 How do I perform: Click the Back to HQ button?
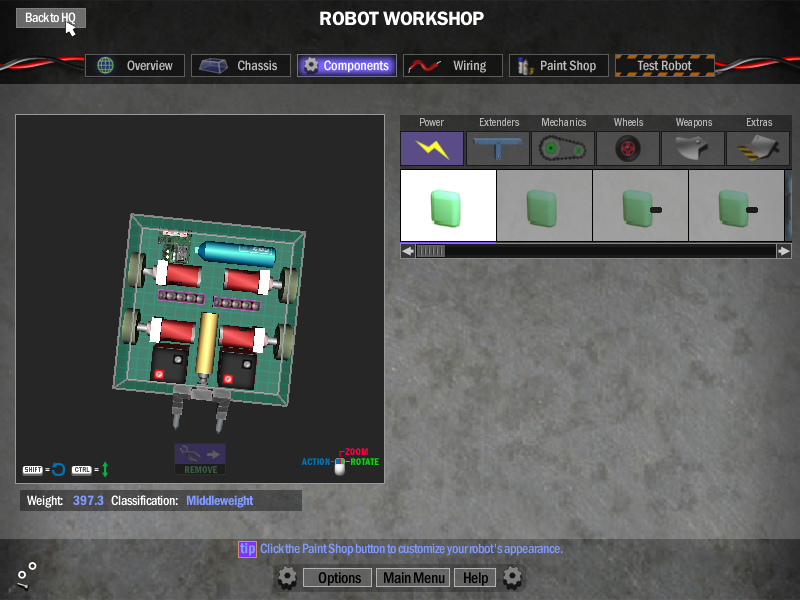point(51,18)
